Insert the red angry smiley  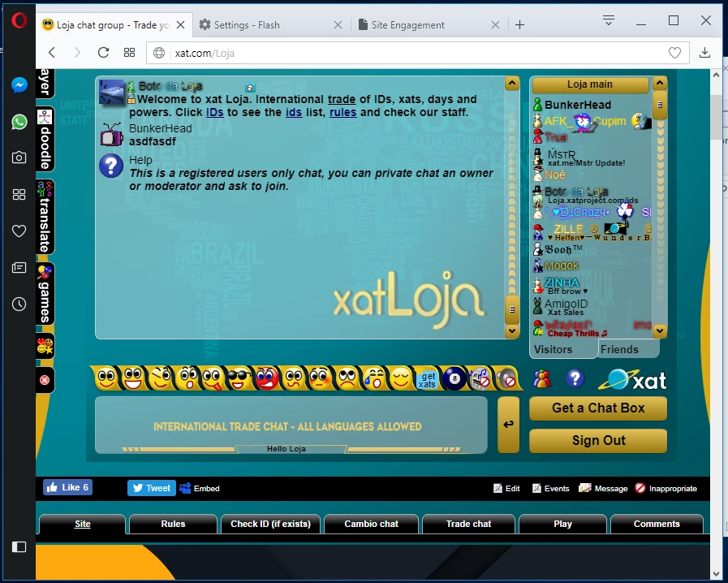point(266,378)
